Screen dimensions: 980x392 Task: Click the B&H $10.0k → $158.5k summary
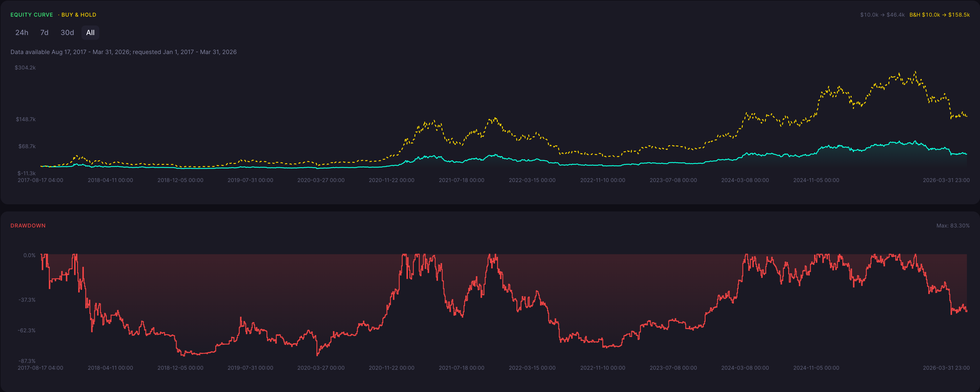click(939, 15)
